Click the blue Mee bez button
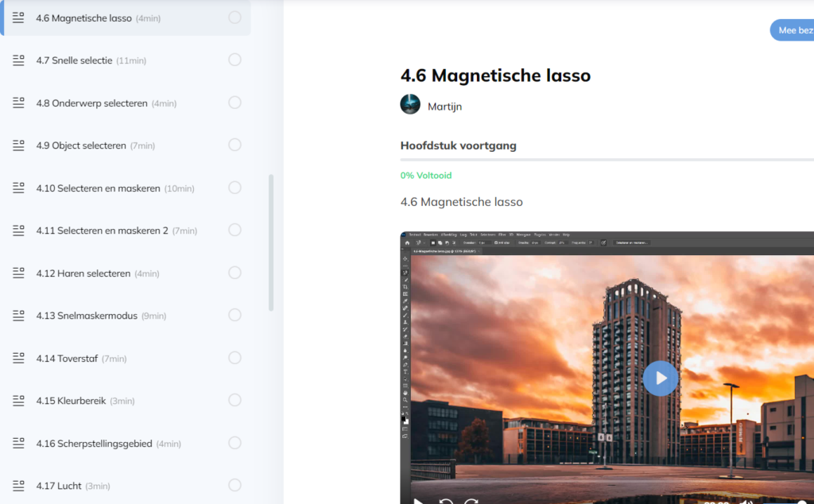814x504 pixels. tap(793, 30)
